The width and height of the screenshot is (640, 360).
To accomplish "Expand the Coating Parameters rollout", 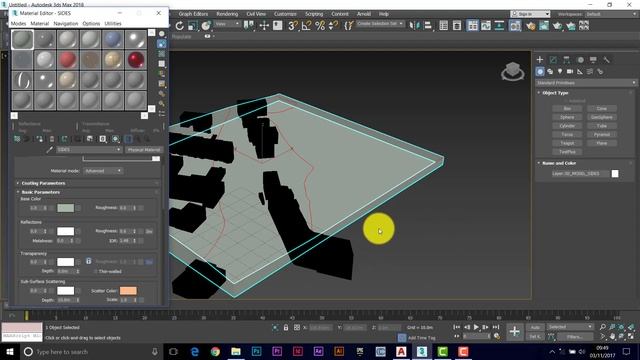I will (x=43, y=183).
